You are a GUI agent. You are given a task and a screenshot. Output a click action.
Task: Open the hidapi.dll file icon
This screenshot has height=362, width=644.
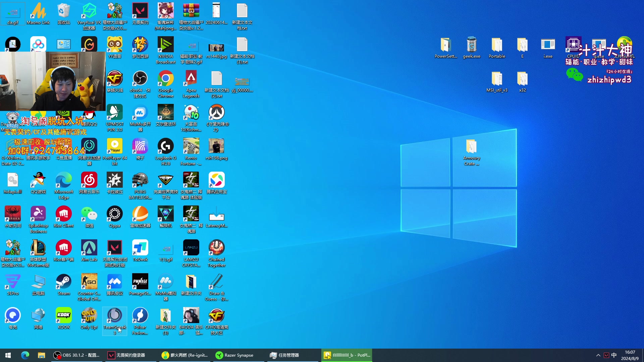pos(13,183)
